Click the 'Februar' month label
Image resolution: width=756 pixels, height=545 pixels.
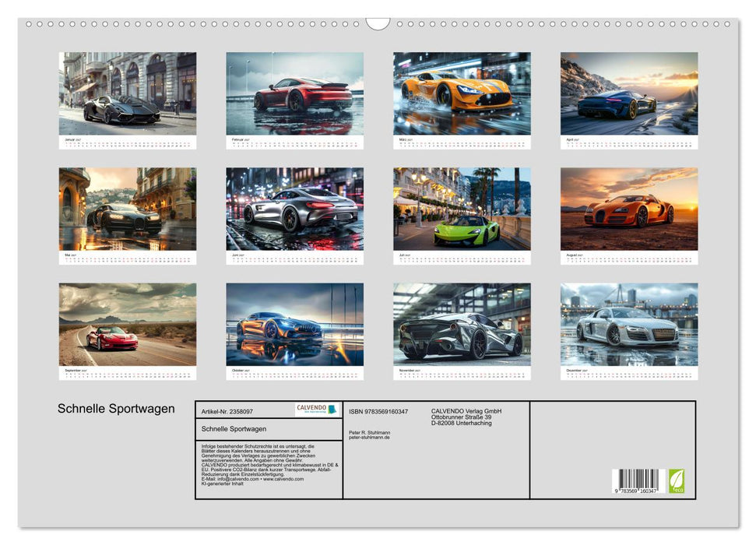click(x=239, y=139)
